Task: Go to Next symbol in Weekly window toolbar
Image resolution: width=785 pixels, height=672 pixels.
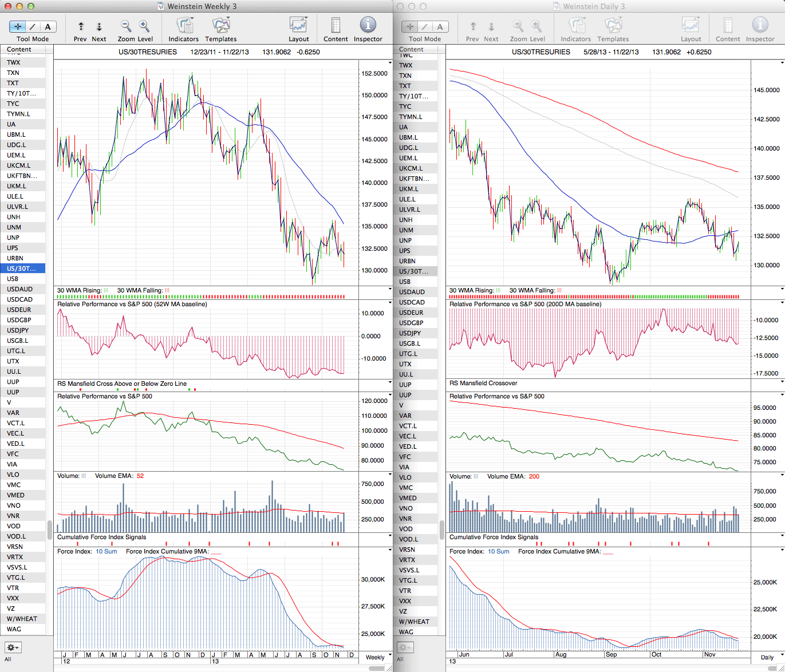Action: [x=99, y=26]
